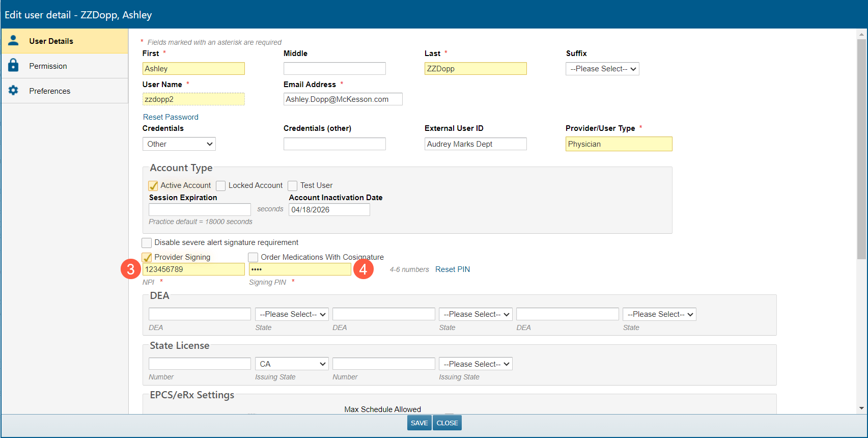Click the Permission lock icon

(x=14, y=66)
